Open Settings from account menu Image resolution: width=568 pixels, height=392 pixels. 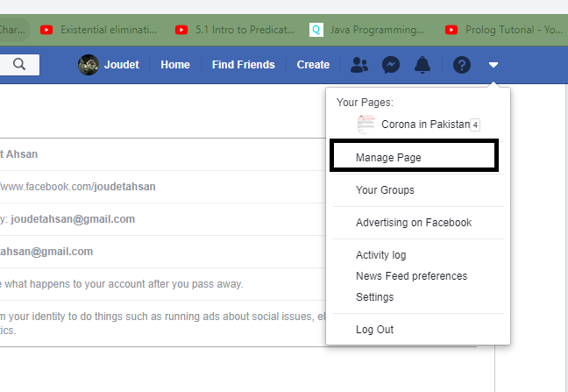click(375, 297)
